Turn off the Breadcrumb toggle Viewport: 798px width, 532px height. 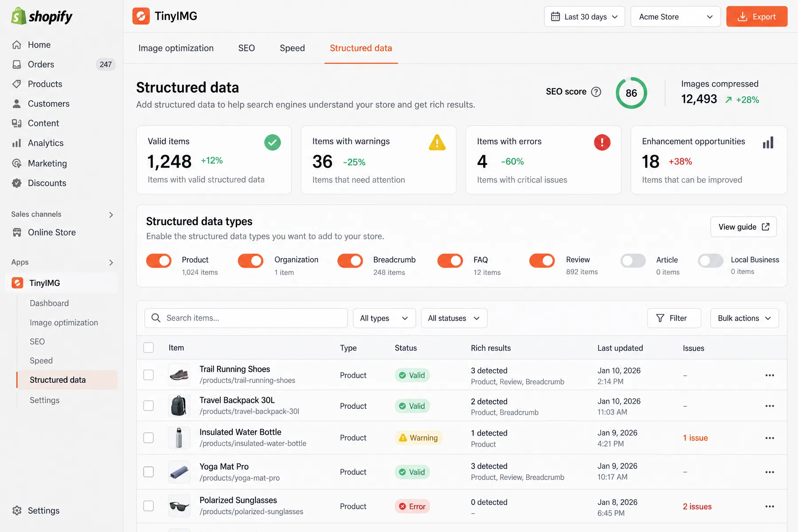350,261
